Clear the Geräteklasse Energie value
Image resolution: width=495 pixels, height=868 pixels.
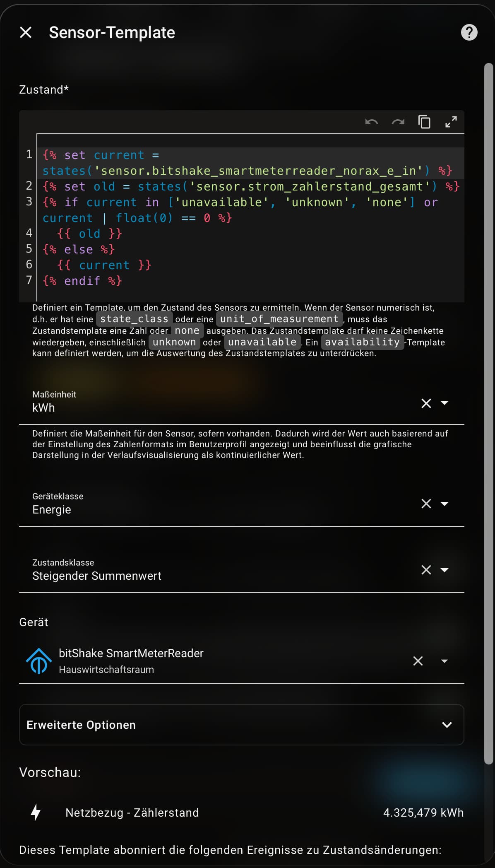tap(426, 504)
